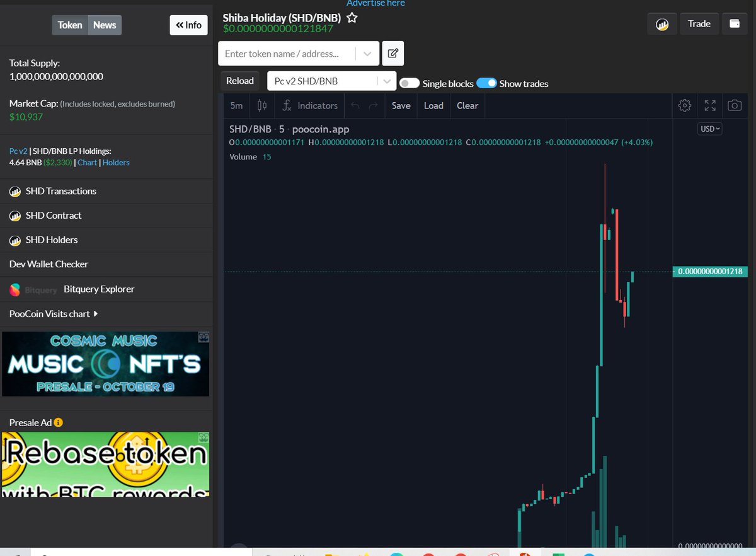Click the token name / address search field
The width and height of the screenshot is (756, 556).
(289, 54)
